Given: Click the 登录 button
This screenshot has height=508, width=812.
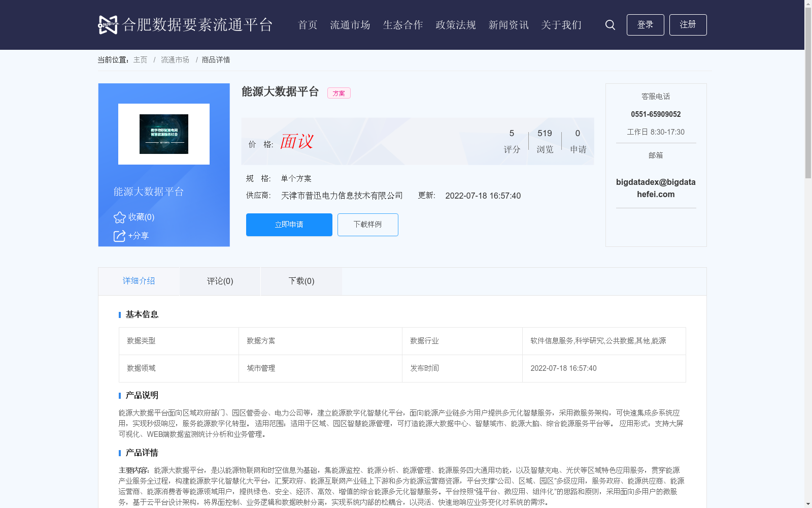Looking at the screenshot, I should click(645, 25).
